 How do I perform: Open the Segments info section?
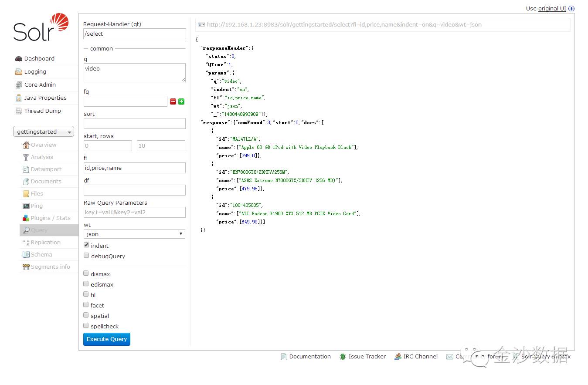[49, 267]
